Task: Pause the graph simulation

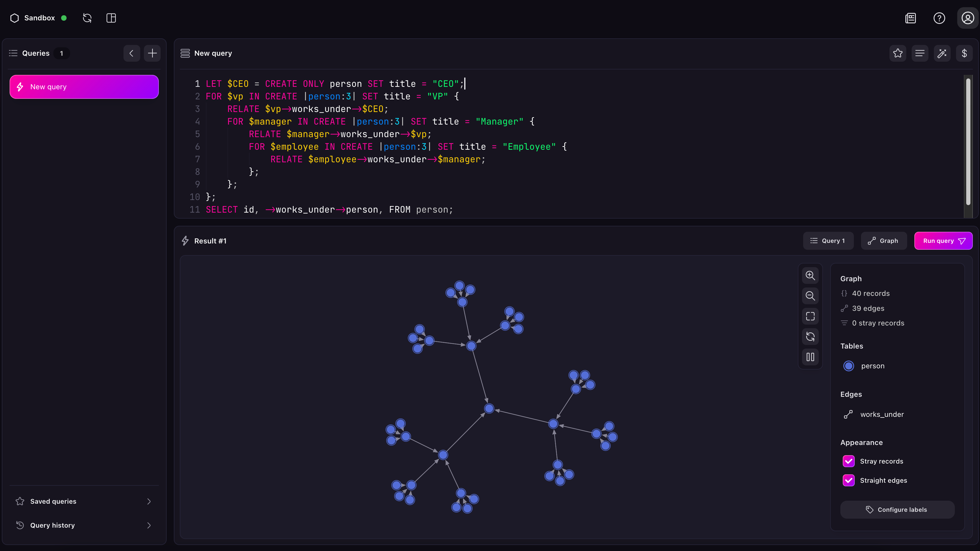Action: click(x=810, y=357)
